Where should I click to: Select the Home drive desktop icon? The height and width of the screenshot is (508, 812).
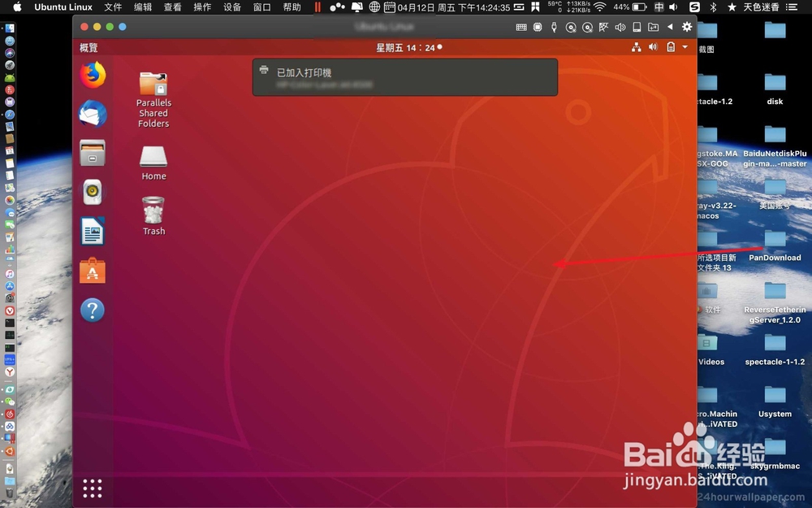click(153, 163)
